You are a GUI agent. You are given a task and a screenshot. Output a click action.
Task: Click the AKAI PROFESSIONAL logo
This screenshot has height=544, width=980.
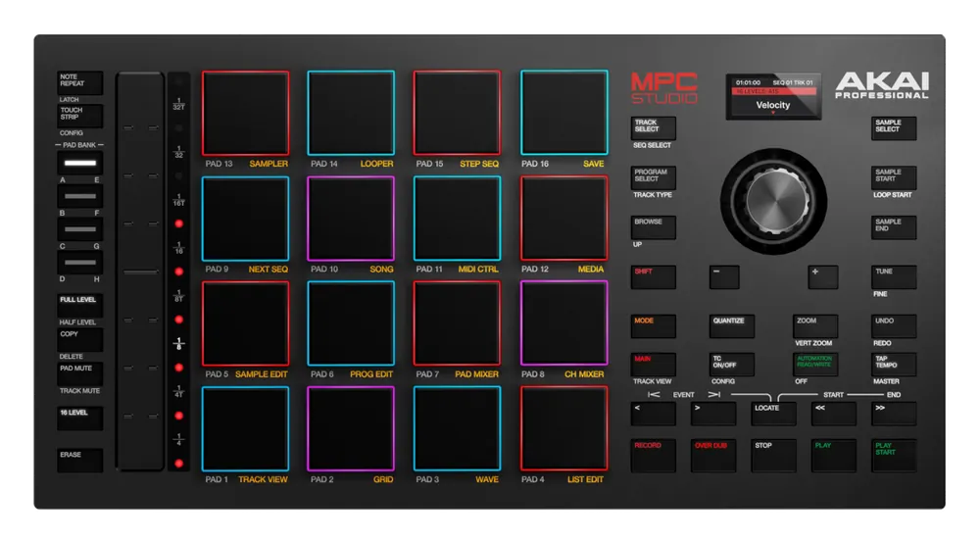pos(882,85)
